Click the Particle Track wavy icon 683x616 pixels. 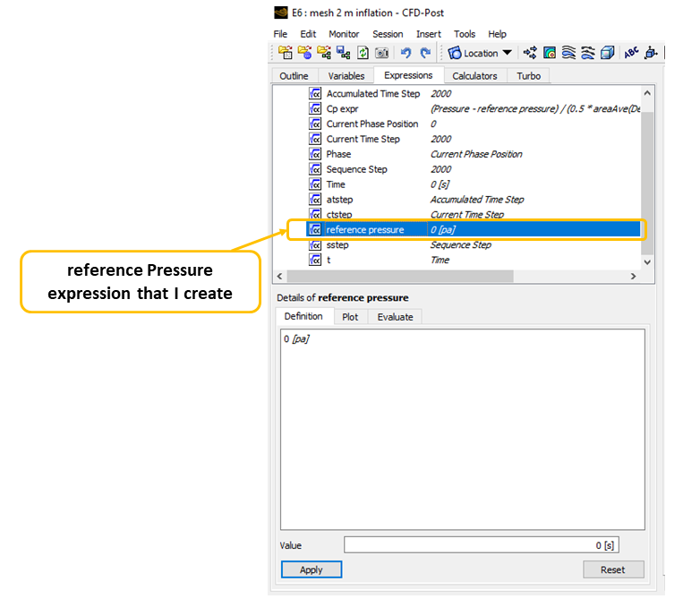click(587, 53)
